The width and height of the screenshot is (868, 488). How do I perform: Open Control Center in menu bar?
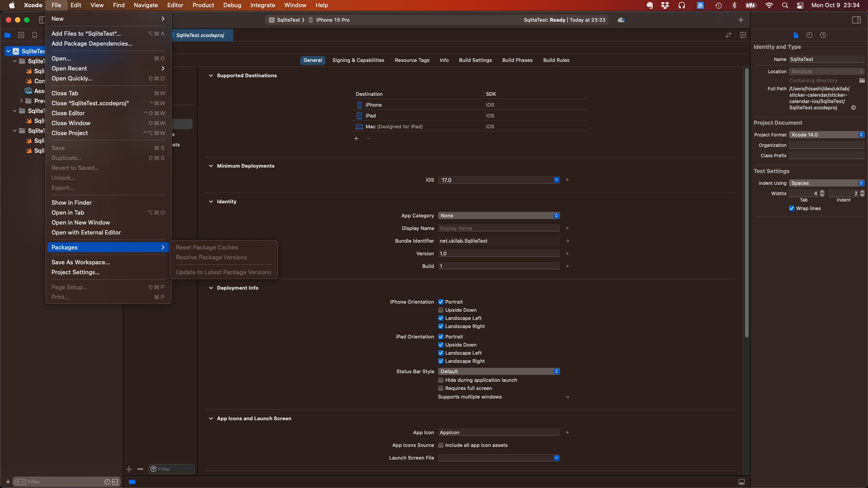pyautogui.click(x=800, y=5)
